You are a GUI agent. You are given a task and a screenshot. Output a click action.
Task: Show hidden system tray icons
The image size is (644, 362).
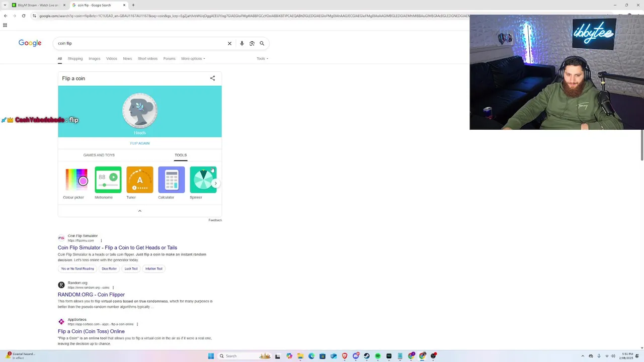(583, 356)
